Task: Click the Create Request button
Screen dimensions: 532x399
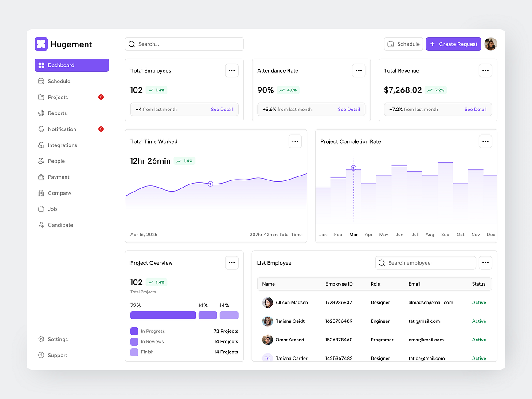Action: (x=453, y=44)
